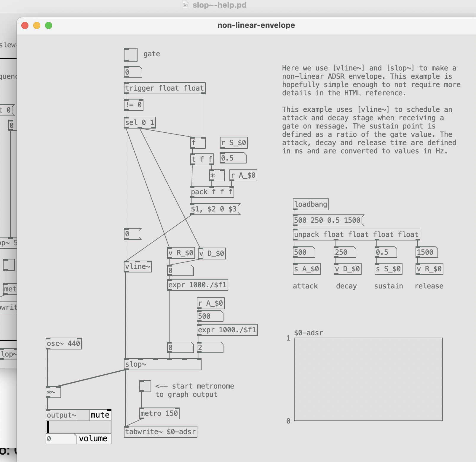
Task: Click the output~ level meter bar
Action: (x=79, y=427)
